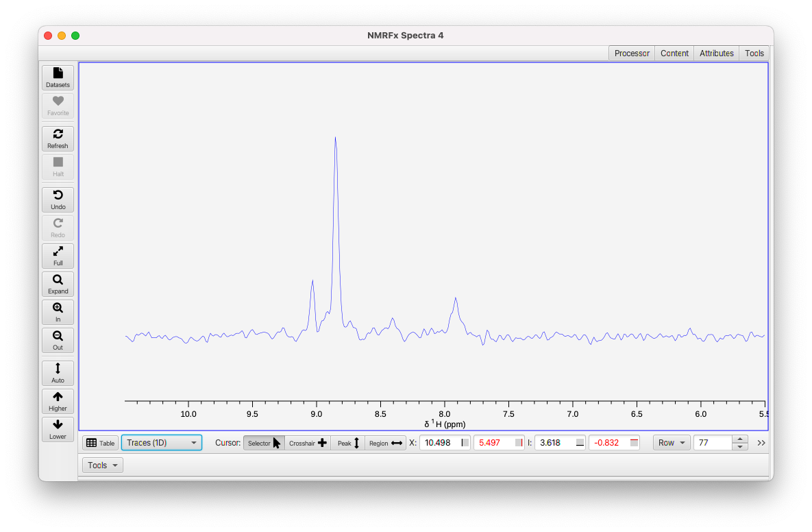Switch cursor to Peak mode
The image size is (812, 532).
point(348,443)
